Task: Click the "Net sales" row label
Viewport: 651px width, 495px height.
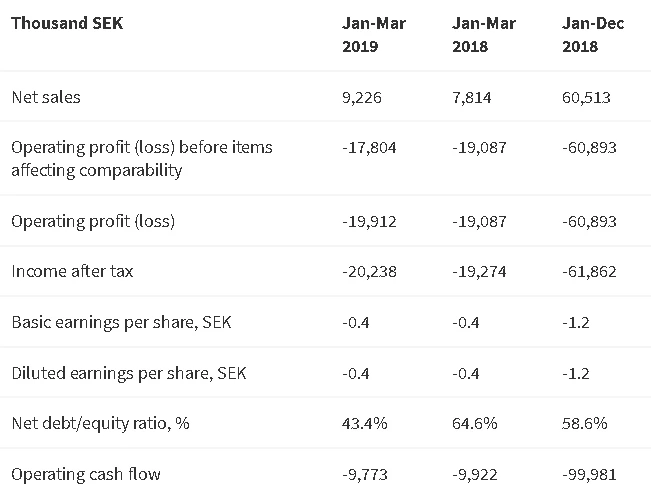Action: pos(46,97)
